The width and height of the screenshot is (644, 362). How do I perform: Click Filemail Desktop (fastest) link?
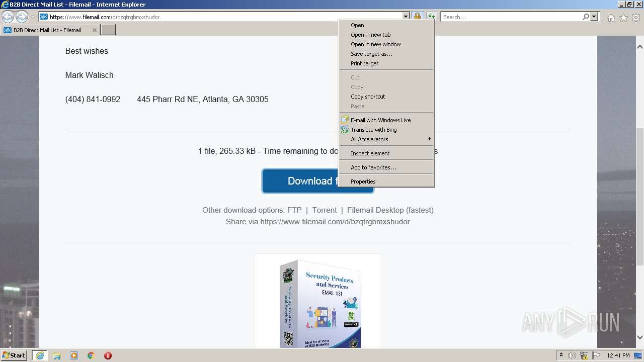390,210
